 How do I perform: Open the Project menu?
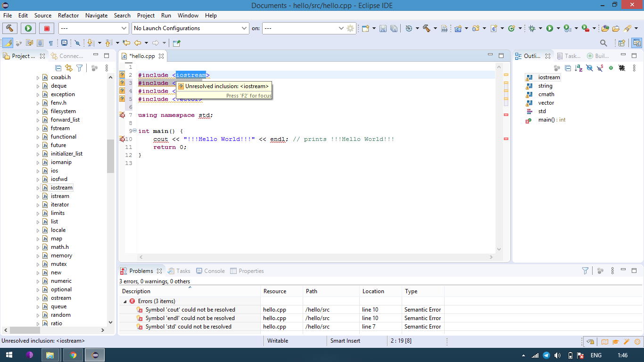pos(146,15)
